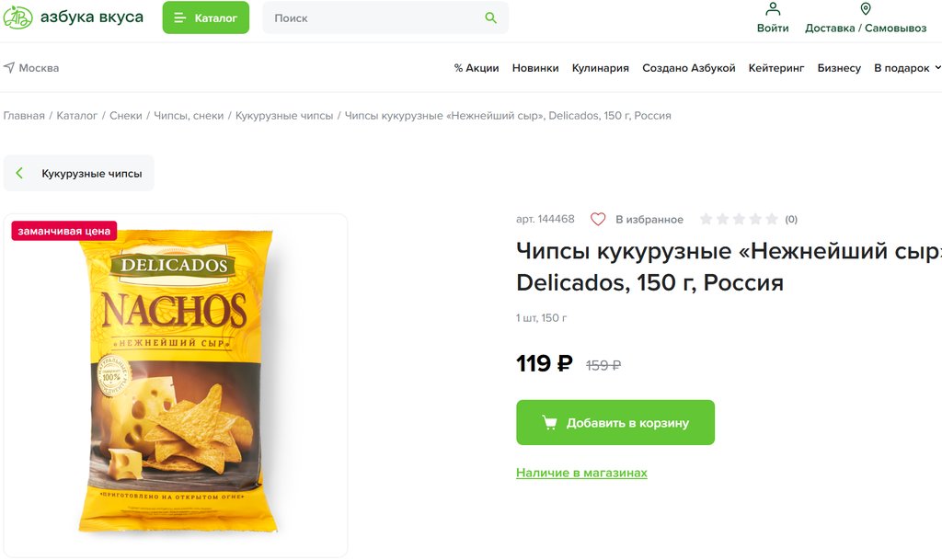Click the Главная breadcrumb link

pos(24,116)
